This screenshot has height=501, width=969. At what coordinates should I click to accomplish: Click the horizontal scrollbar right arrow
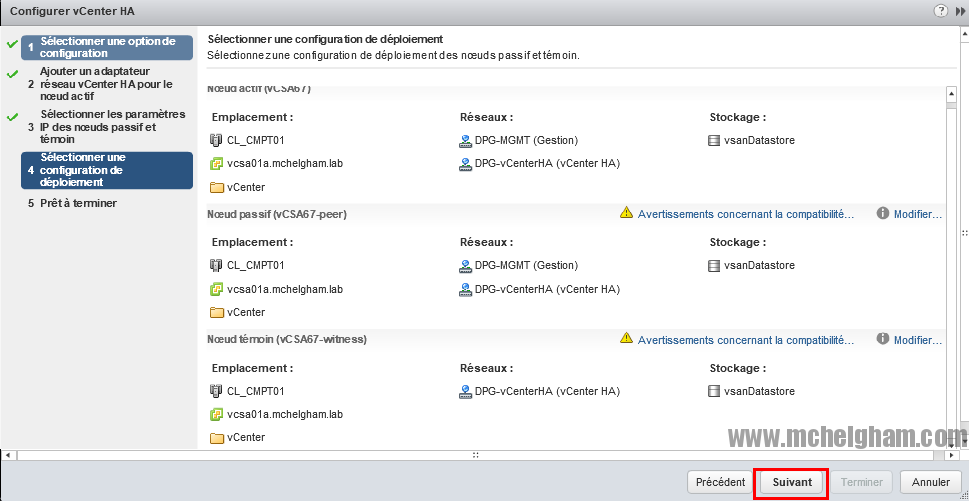click(952, 455)
